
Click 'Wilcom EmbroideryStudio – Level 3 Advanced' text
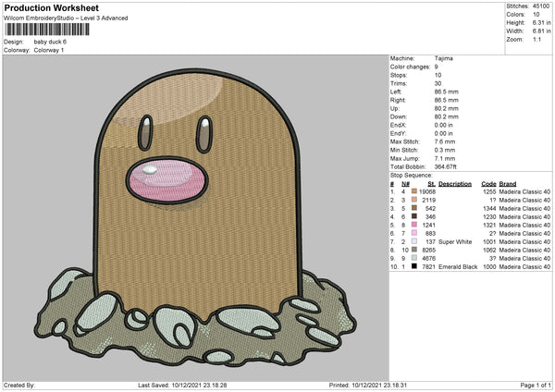tap(66, 18)
